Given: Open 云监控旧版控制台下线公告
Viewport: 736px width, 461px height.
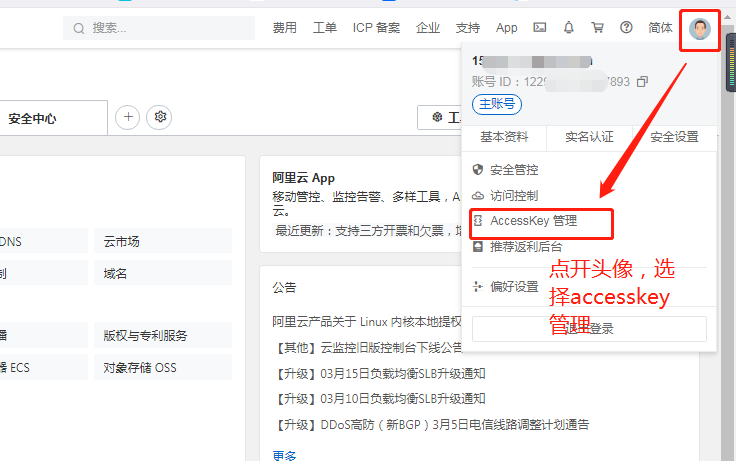Looking at the screenshot, I should pyautogui.click(x=367, y=348).
